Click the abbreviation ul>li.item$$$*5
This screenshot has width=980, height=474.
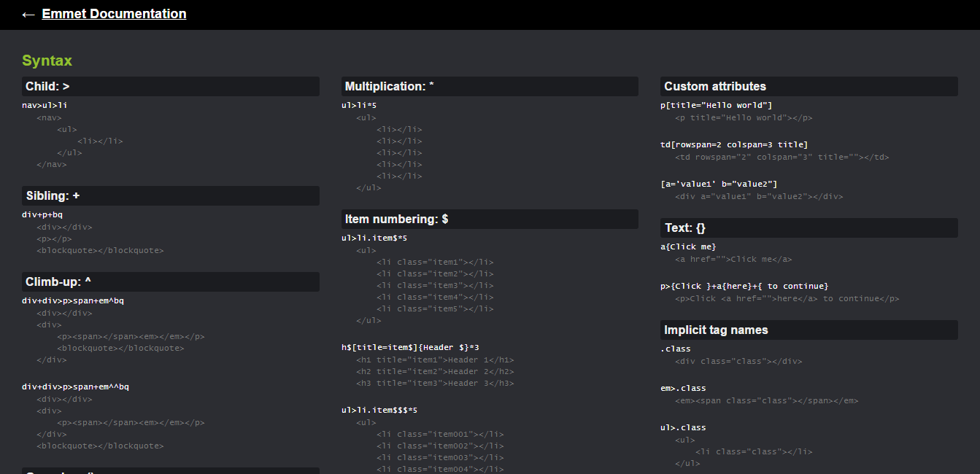[379, 410]
